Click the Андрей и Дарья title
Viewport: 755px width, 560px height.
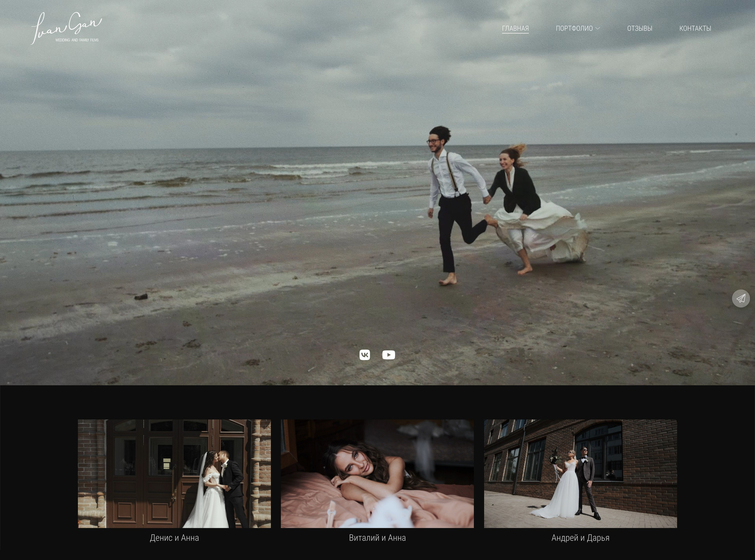tap(580, 538)
